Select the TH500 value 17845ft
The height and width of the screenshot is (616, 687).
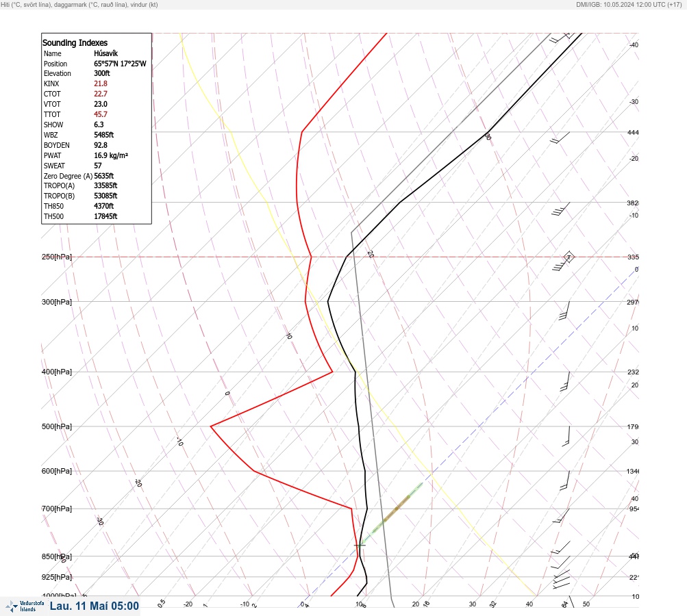(105, 216)
